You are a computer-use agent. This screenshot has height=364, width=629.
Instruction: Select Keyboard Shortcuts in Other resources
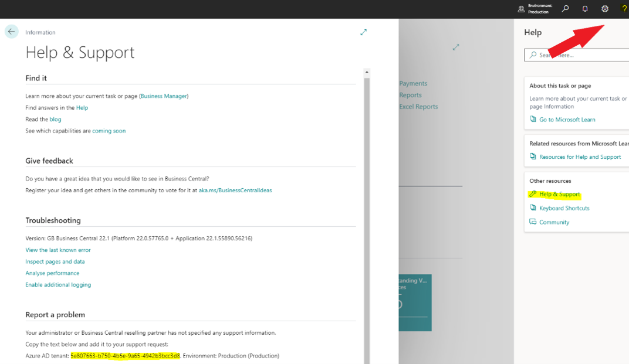(564, 207)
